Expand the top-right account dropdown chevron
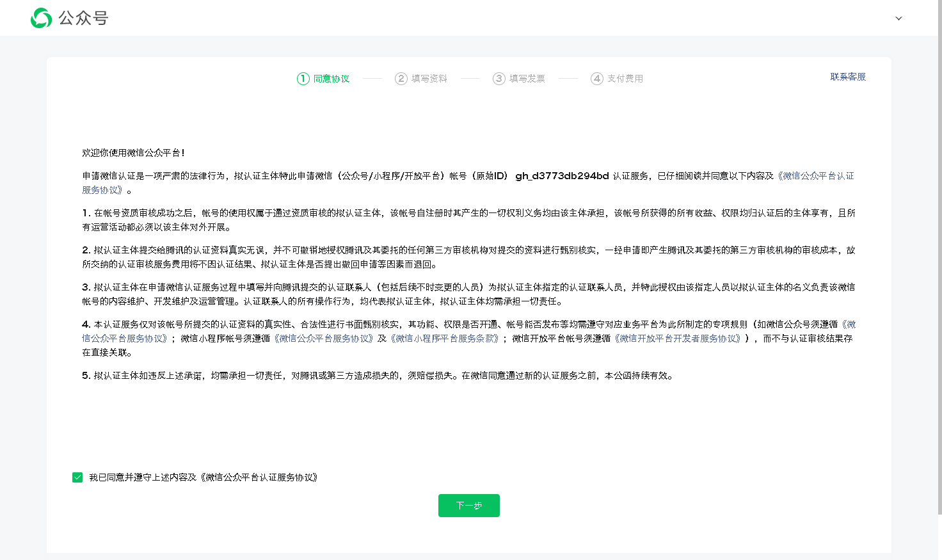 [x=898, y=19]
